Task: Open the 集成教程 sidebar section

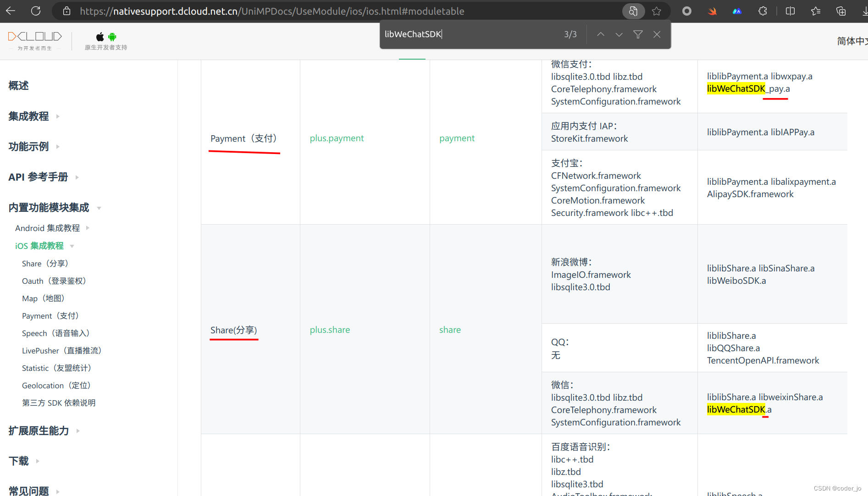Action: point(28,116)
